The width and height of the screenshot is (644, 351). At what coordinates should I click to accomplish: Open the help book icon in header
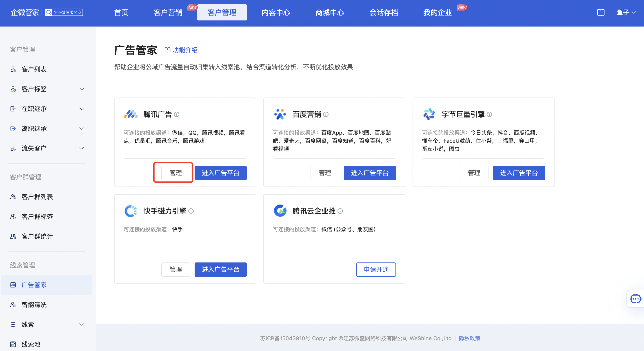(601, 13)
